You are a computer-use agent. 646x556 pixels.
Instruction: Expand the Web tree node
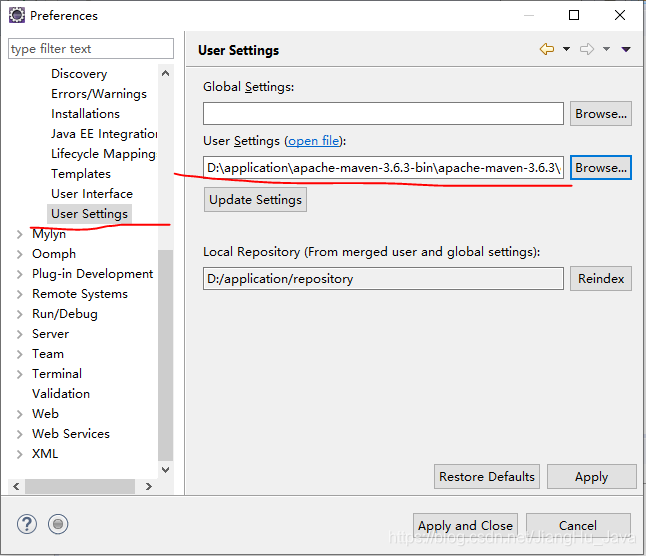(x=19, y=414)
